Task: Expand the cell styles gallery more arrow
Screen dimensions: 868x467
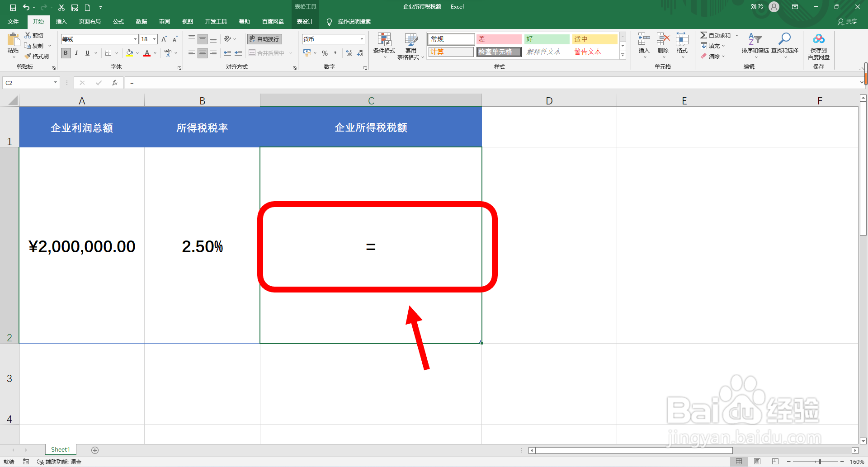Action: (x=623, y=55)
